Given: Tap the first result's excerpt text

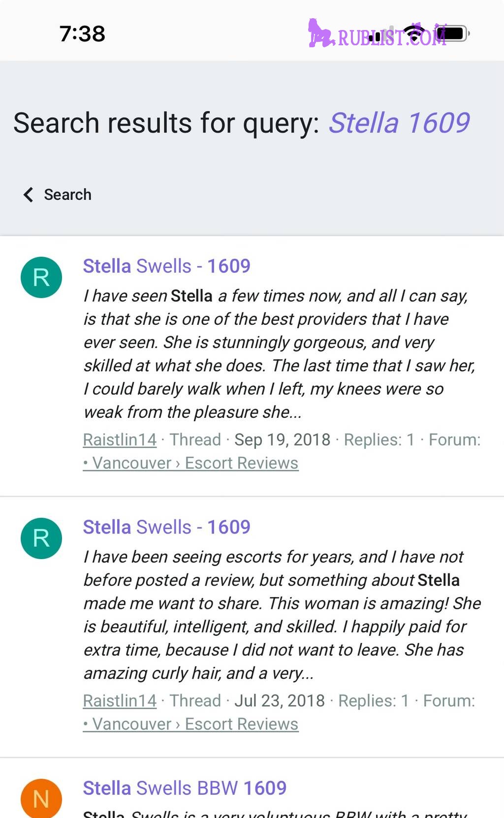Looking at the screenshot, I should [x=280, y=354].
